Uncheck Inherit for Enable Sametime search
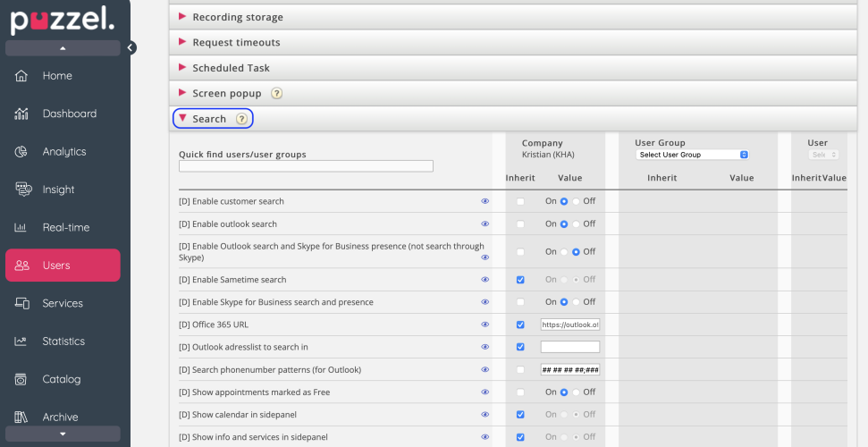Viewport: 868px width, 447px height. [520, 280]
